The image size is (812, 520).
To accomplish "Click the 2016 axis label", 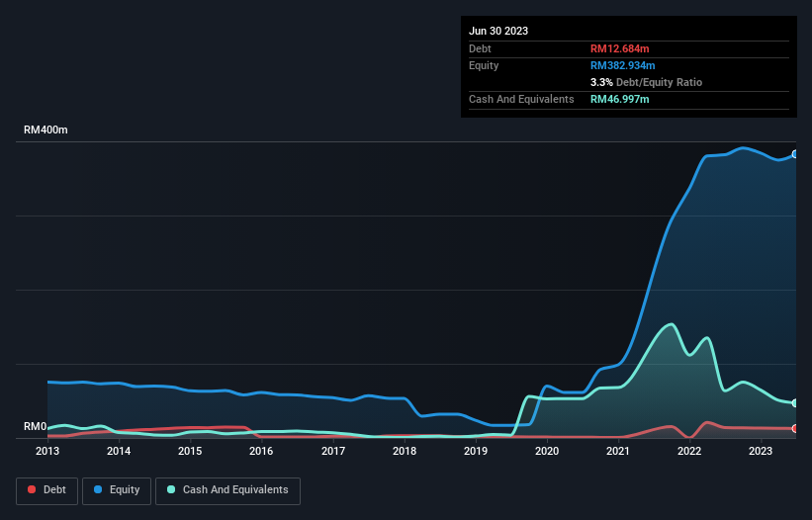I will [x=261, y=451].
